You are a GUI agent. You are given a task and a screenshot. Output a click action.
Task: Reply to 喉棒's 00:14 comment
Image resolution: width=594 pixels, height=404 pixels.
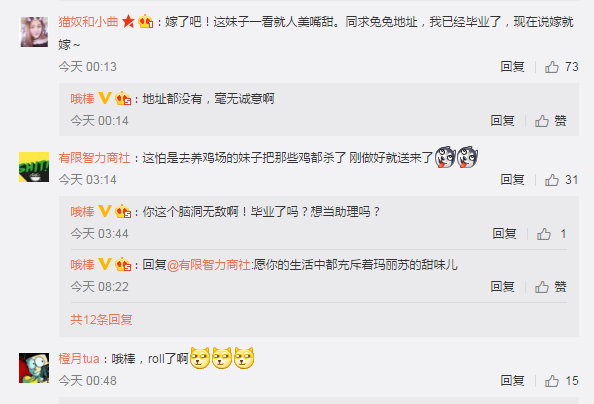pos(502,121)
